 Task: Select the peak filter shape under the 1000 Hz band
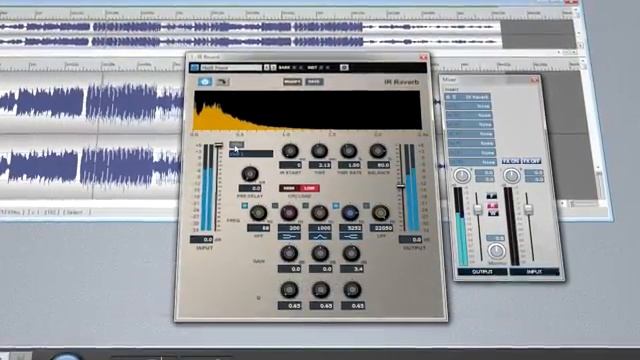pyautogui.click(x=320, y=236)
